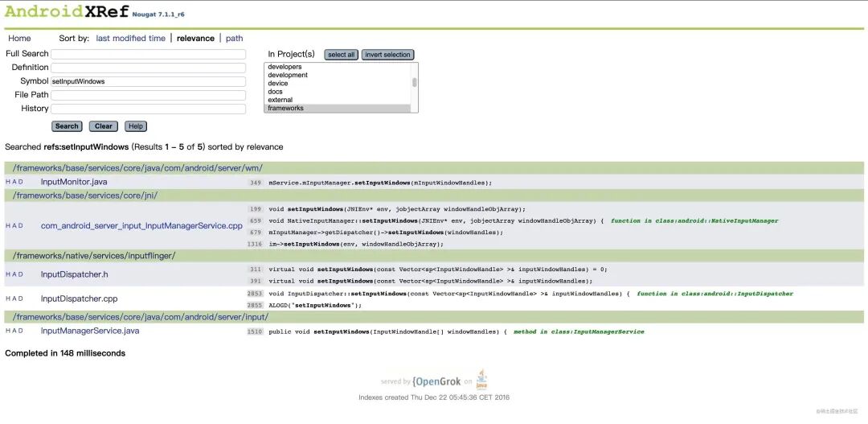Screen dimensions: 868x424
Task: Sort results by path
Action: (234, 39)
